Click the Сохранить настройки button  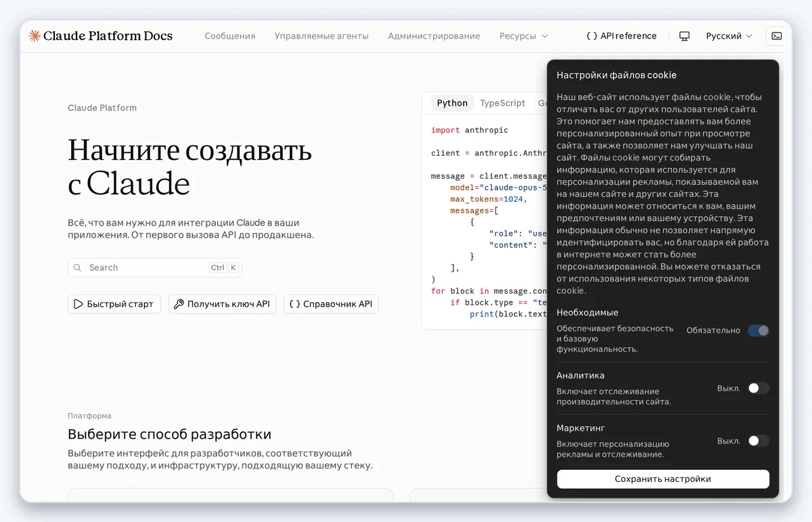(663, 479)
